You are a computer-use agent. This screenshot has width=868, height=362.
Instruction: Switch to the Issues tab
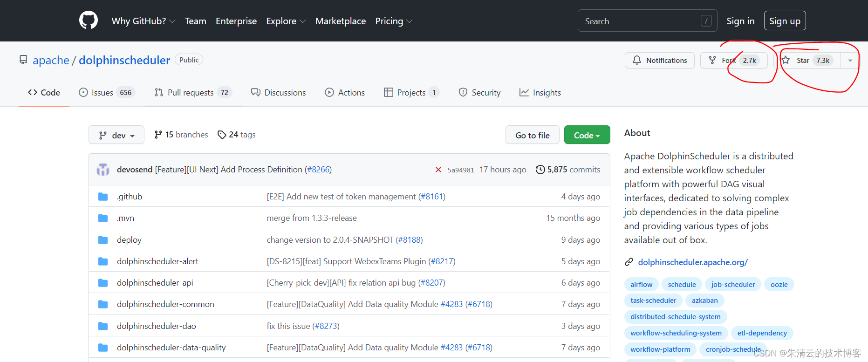click(107, 93)
